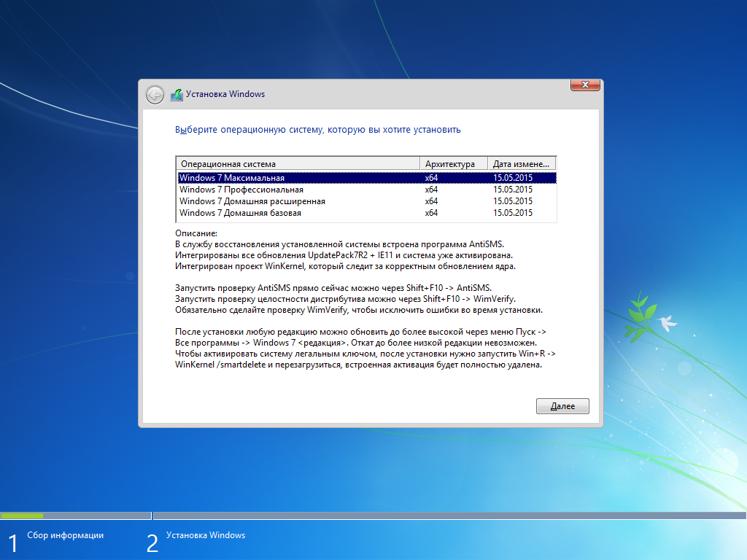This screenshot has height=560, width=747.
Task: Click date 15.05.2015 in Домашняя базовая row
Action: [x=513, y=213]
